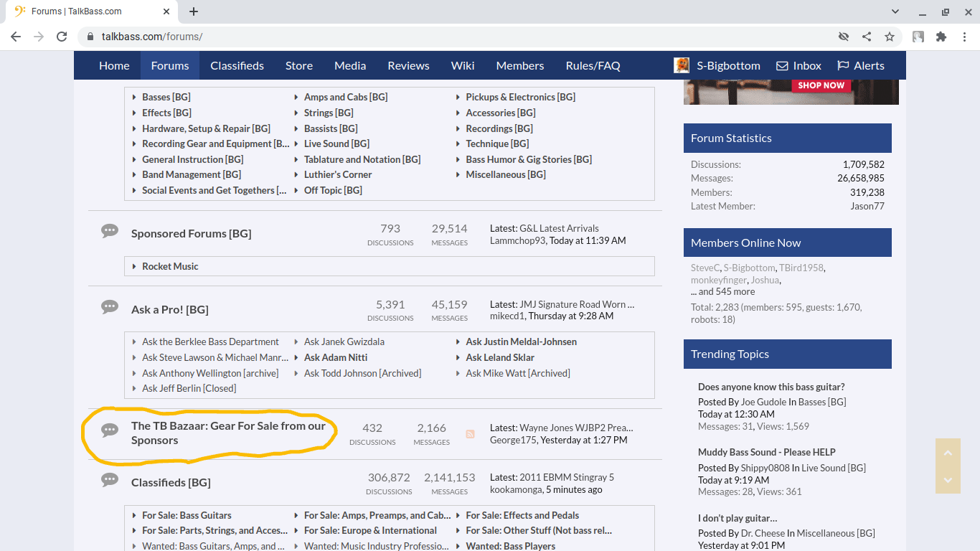Viewport: 980px width, 551px height.
Task: Open the Ask Adam Nitti subforum
Action: (x=336, y=357)
